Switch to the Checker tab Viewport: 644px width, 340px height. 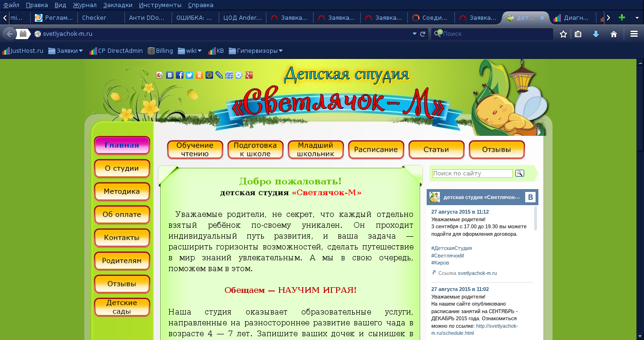point(101,18)
